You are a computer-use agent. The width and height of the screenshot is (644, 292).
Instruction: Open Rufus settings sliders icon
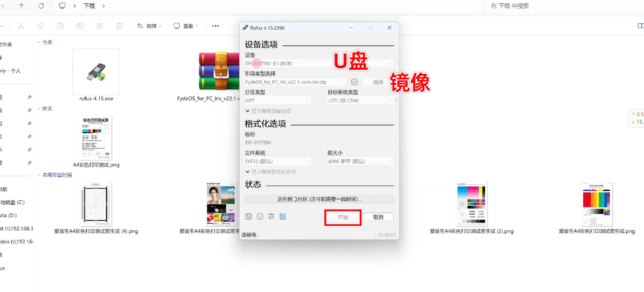(x=271, y=216)
